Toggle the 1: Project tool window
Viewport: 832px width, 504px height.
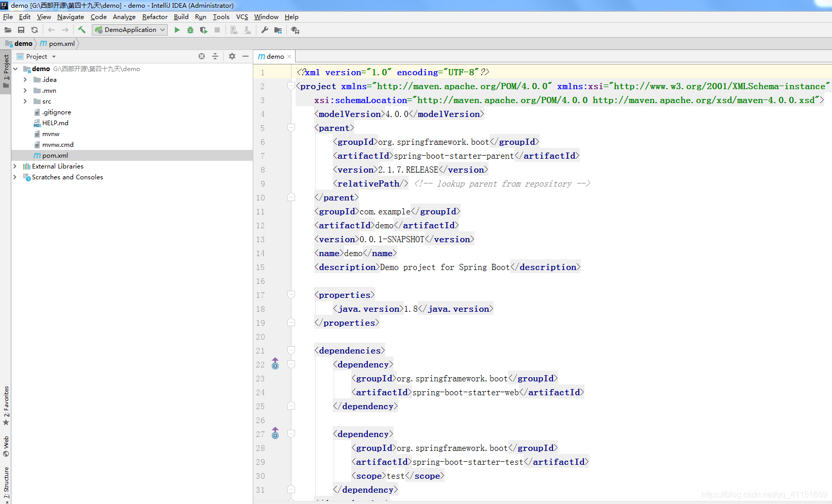coord(6,71)
